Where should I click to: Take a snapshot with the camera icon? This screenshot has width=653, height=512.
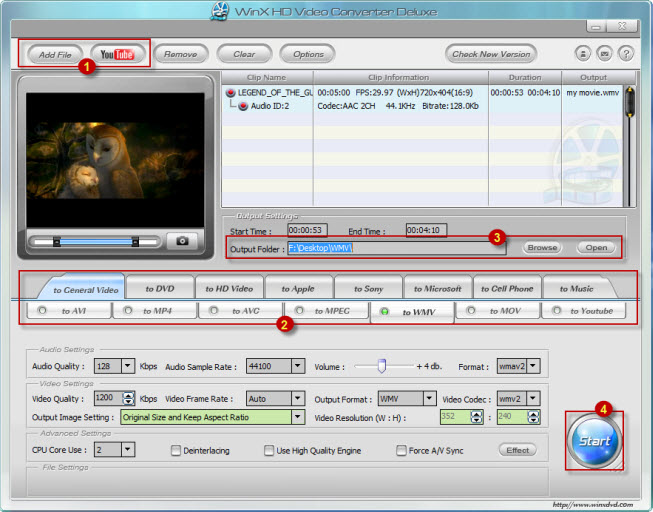[x=182, y=241]
